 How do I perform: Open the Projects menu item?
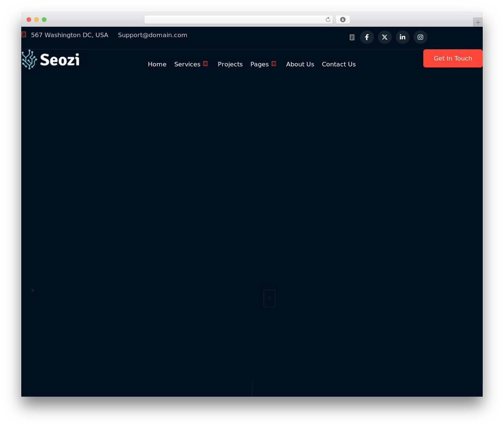[230, 64]
